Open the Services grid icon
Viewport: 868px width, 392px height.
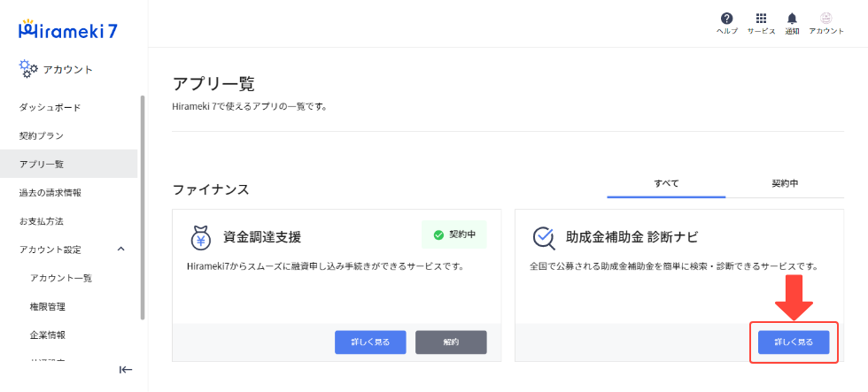(761, 19)
